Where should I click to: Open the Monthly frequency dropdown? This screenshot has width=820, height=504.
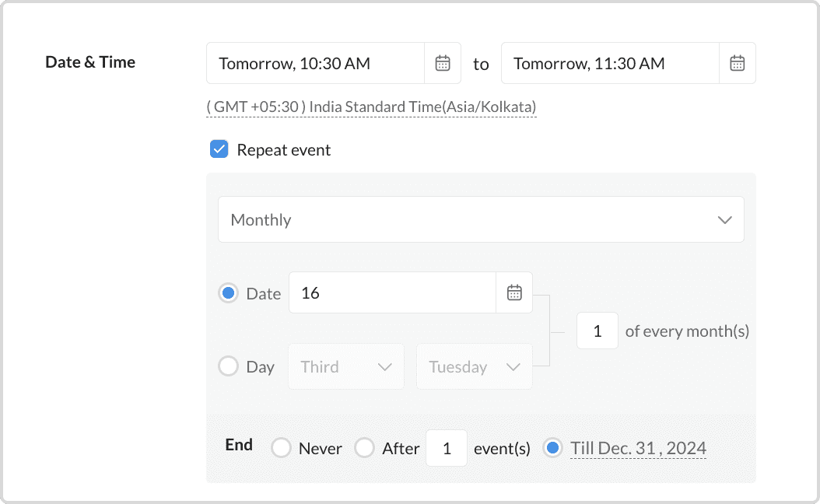(480, 219)
